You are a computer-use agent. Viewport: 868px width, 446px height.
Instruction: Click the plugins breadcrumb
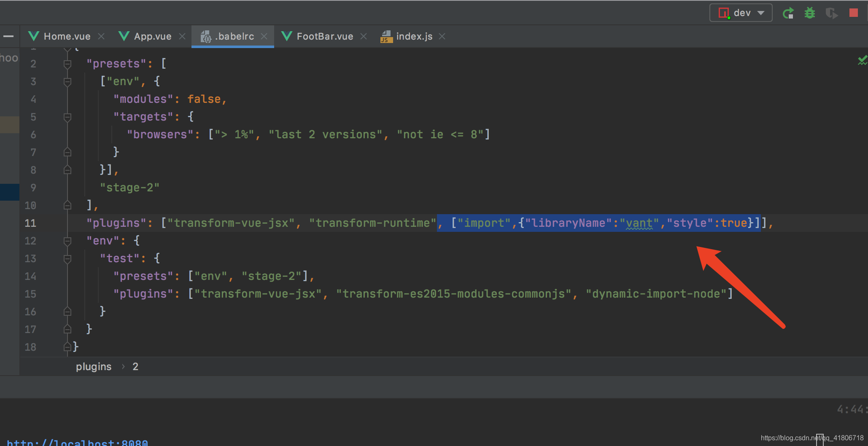click(x=94, y=367)
